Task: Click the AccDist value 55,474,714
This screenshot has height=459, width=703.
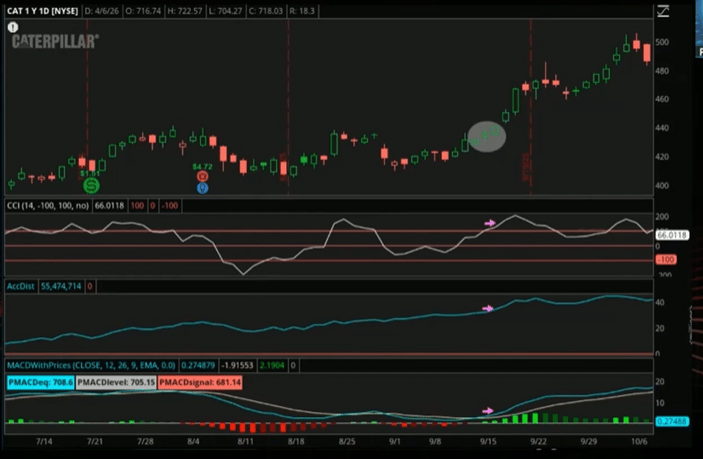Action: click(x=61, y=286)
